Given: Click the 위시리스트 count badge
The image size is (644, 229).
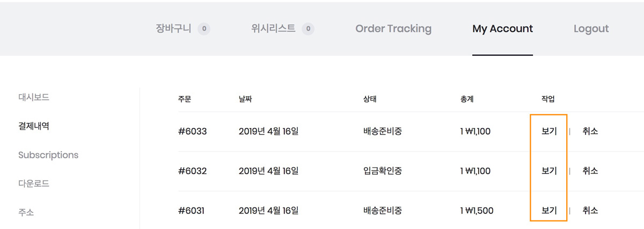Looking at the screenshot, I should (x=308, y=29).
